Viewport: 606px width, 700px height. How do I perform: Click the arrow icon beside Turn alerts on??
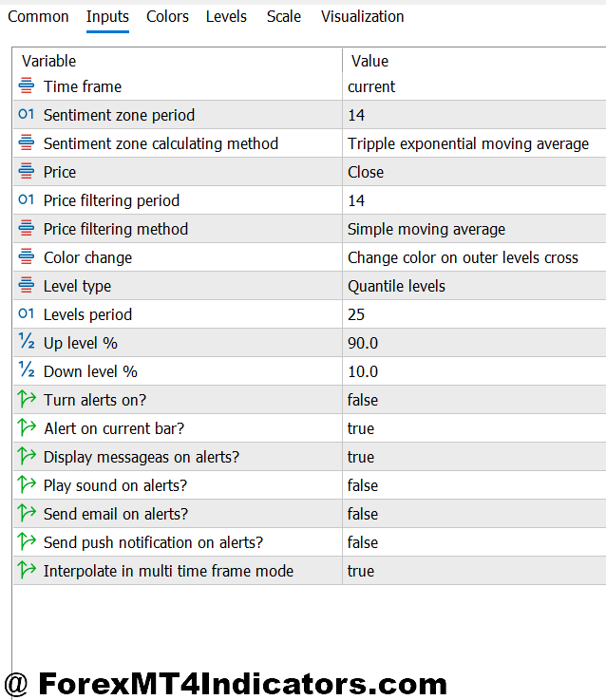pos(27,400)
